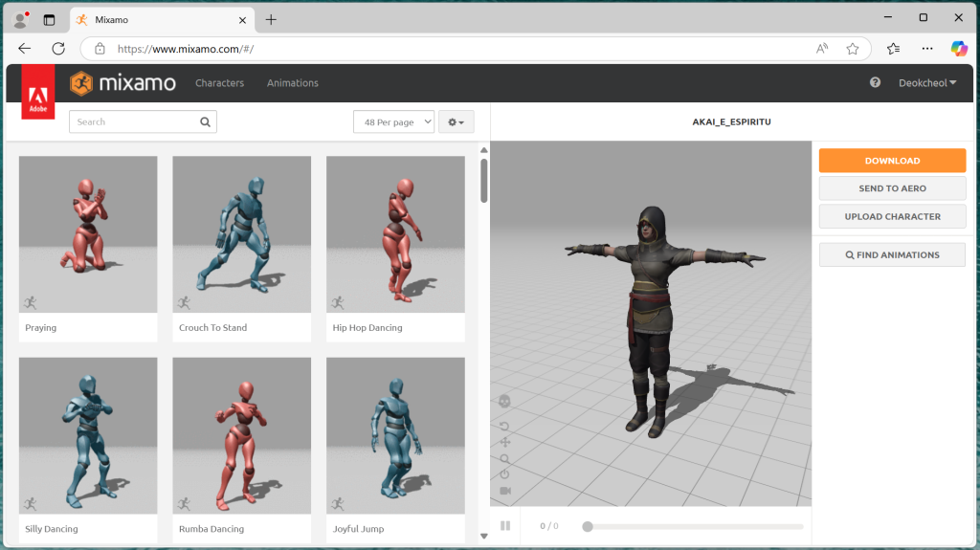Click running figure icon on Silly Dancing

tap(30, 504)
